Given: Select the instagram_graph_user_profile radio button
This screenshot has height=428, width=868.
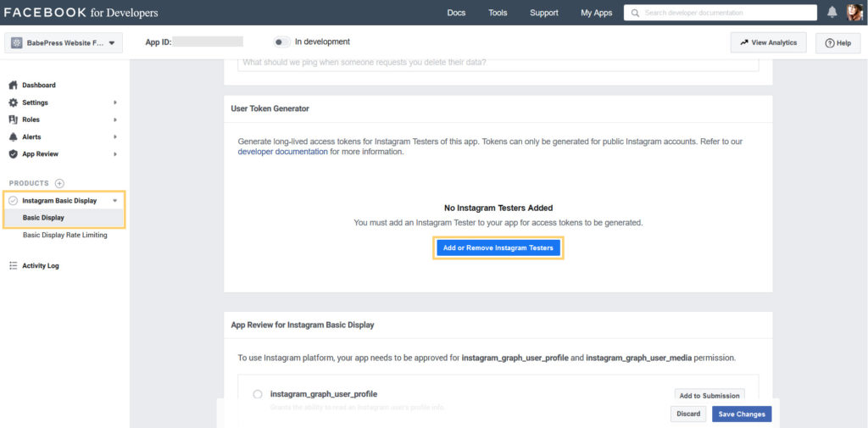Looking at the screenshot, I should point(258,394).
